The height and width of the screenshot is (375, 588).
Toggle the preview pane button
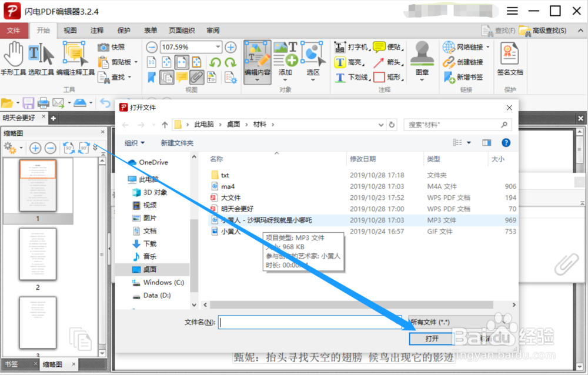(x=487, y=142)
